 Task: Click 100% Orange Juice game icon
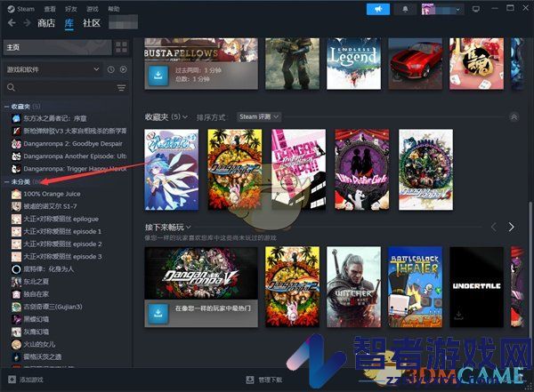point(16,194)
